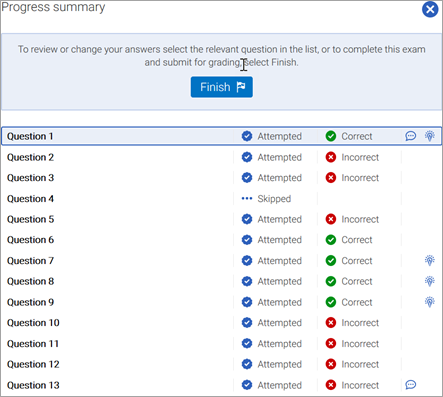Select Question 5 in the list
Screen dimensions: 443x397
tap(222, 219)
